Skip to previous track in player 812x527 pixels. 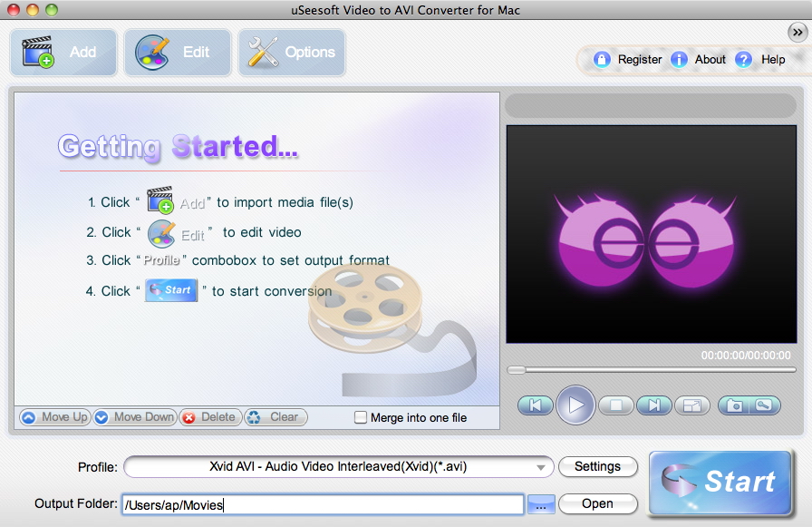click(536, 405)
